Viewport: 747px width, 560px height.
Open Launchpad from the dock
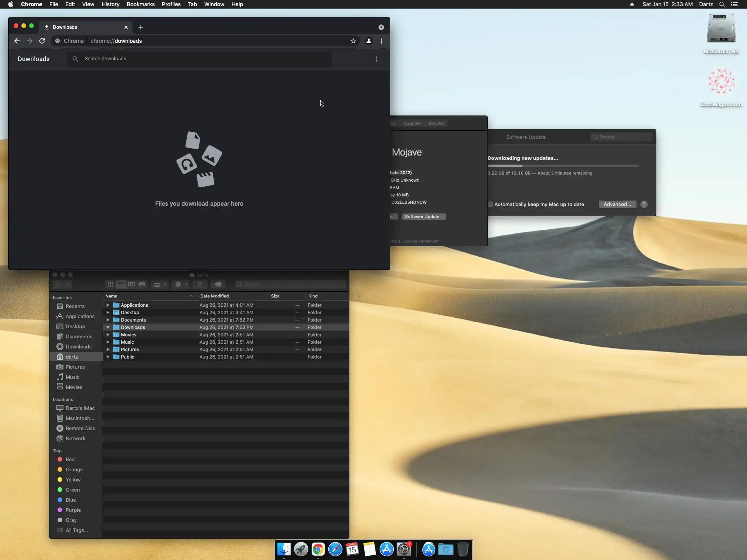[x=301, y=549]
